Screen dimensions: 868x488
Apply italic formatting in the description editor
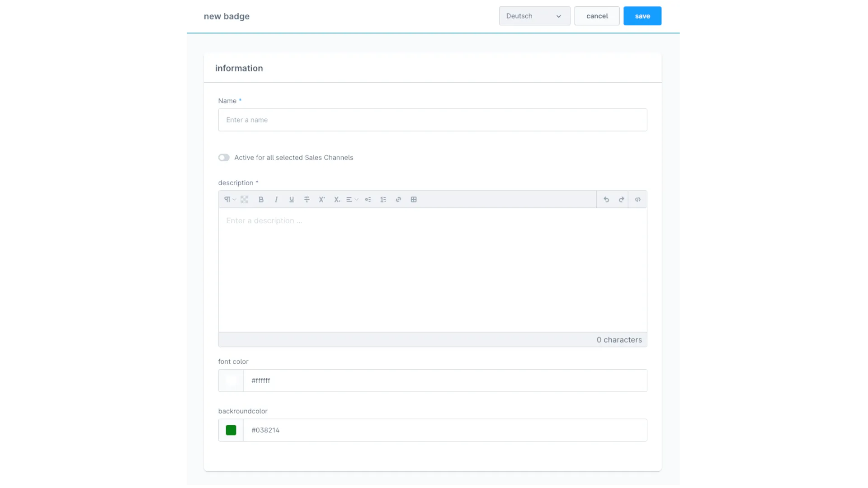pyautogui.click(x=276, y=199)
